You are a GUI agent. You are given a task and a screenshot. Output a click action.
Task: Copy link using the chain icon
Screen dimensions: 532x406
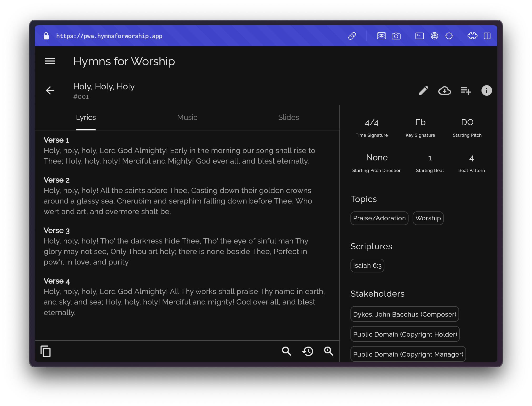tap(352, 36)
